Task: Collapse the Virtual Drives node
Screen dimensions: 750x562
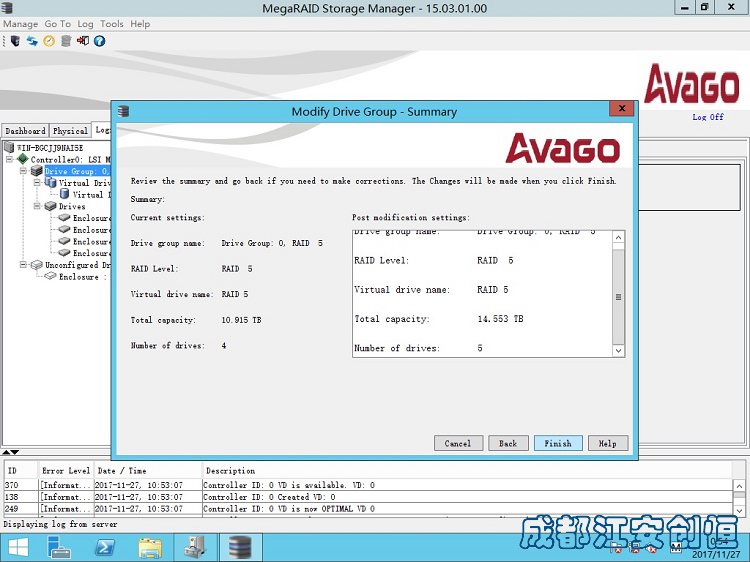Action: [x=37, y=183]
